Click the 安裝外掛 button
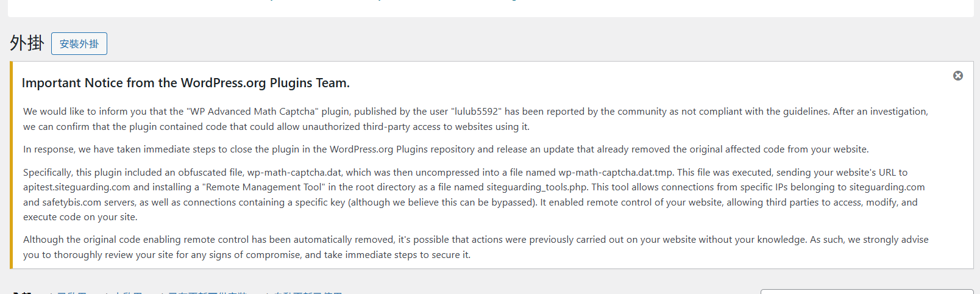Image resolution: width=980 pixels, height=294 pixels. tap(79, 44)
